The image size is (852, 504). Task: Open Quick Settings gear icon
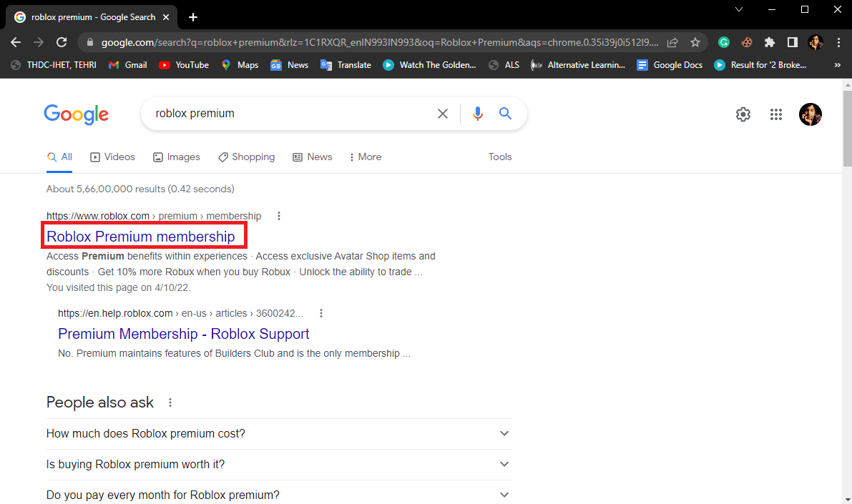(743, 114)
